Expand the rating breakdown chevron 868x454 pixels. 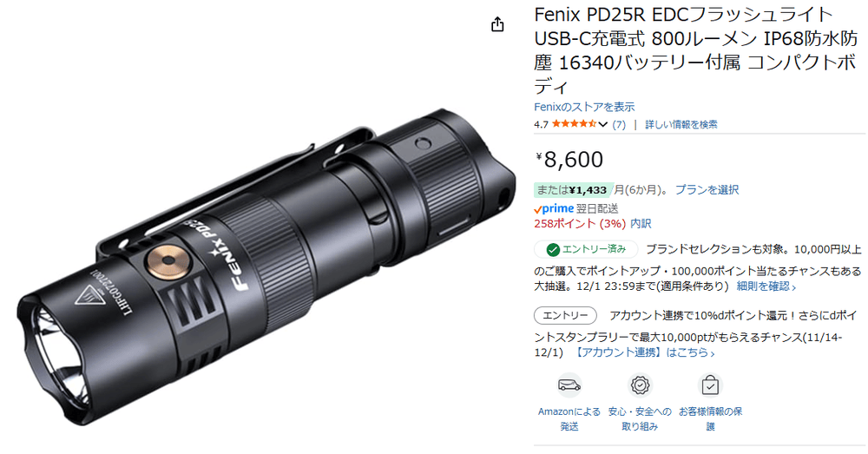[x=603, y=125]
